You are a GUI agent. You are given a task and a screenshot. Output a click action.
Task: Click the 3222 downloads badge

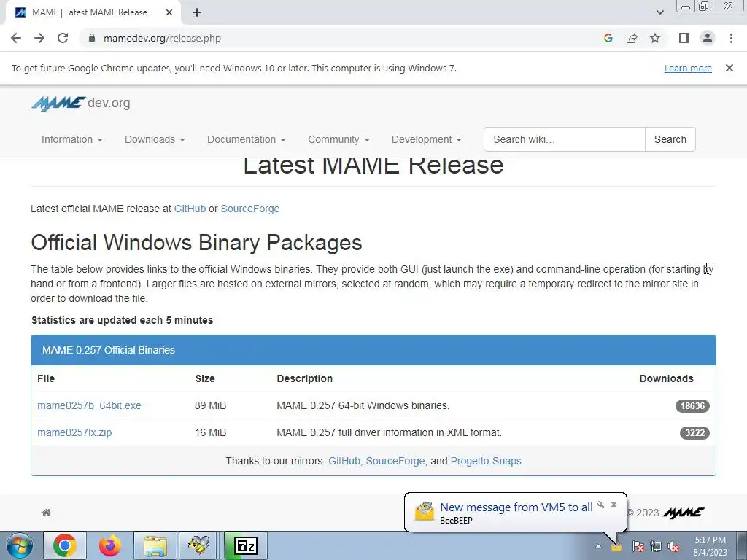click(x=694, y=433)
